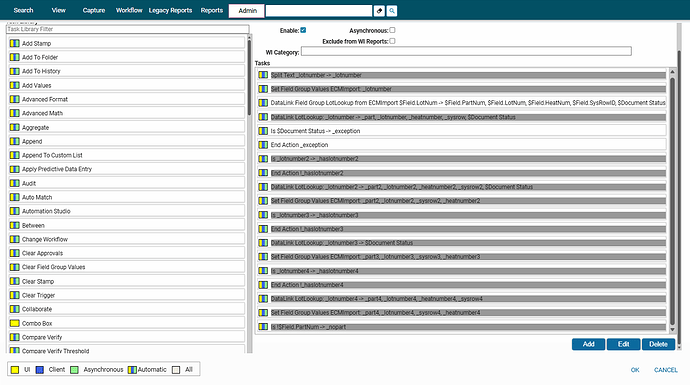Click the eraser icon beside the search box
This screenshot has width=690, height=385.
pyautogui.click(x=379, y=11)
